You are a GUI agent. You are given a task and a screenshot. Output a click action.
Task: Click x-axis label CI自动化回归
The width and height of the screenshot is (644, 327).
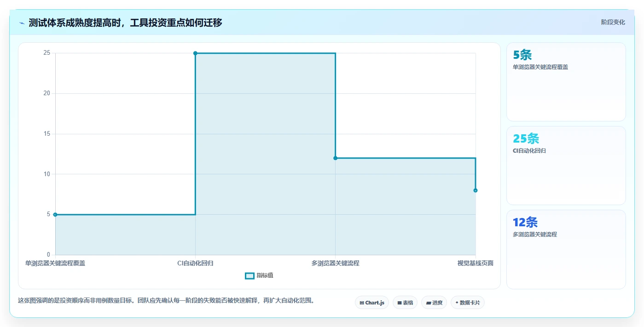(x=195, y=264)
